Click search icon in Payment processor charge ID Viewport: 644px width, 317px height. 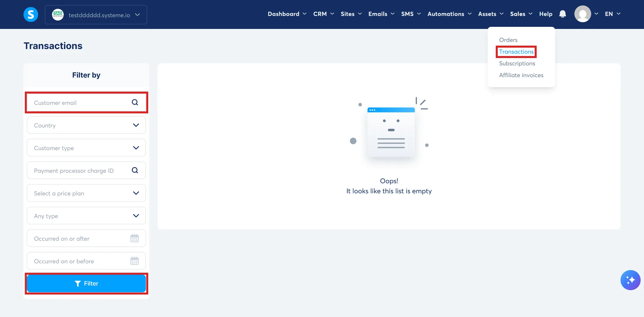pyautogui.click(x=135, y=170)
